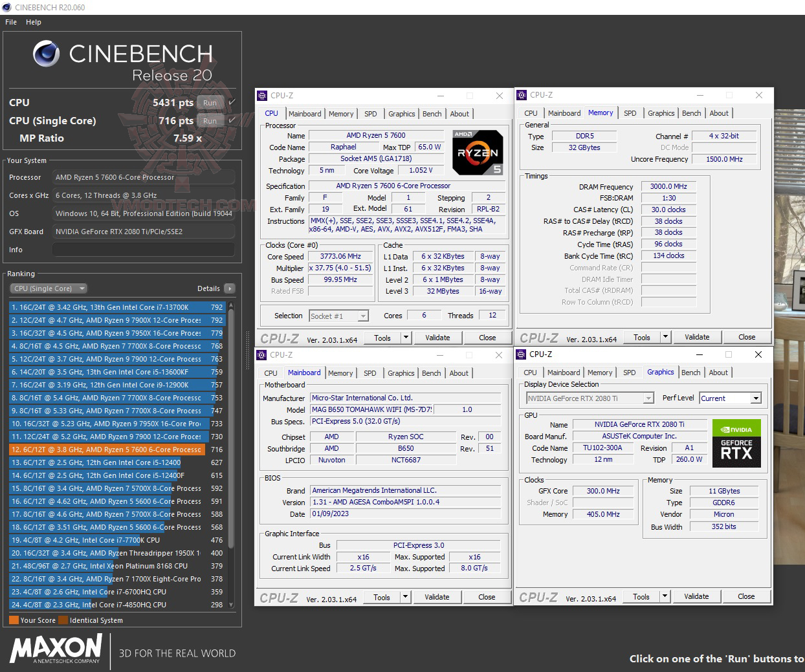Click the GFX Board RTX 2080 Ti field

click(x=144, y=232)
